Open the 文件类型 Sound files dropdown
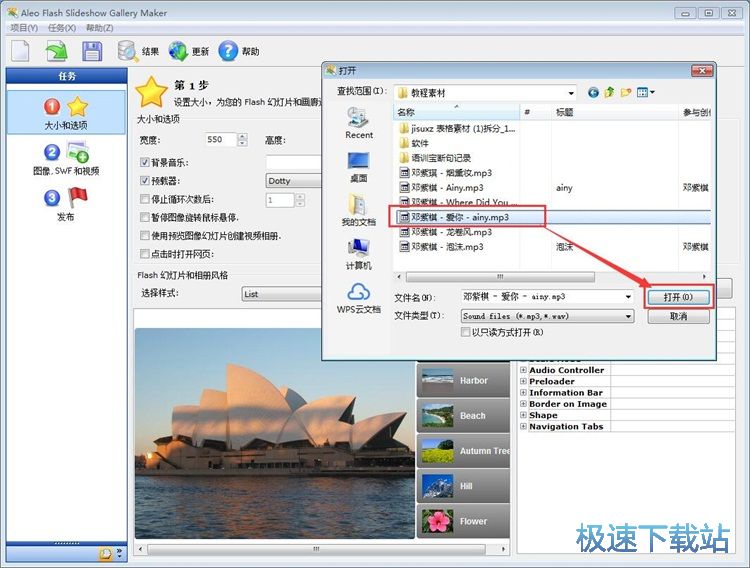The image size is (750, 568). tap(628, 316)
